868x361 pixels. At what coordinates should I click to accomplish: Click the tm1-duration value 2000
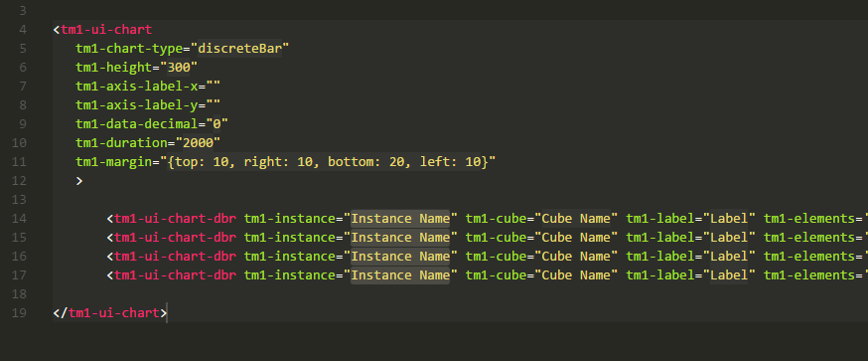(x=199, y=143)
